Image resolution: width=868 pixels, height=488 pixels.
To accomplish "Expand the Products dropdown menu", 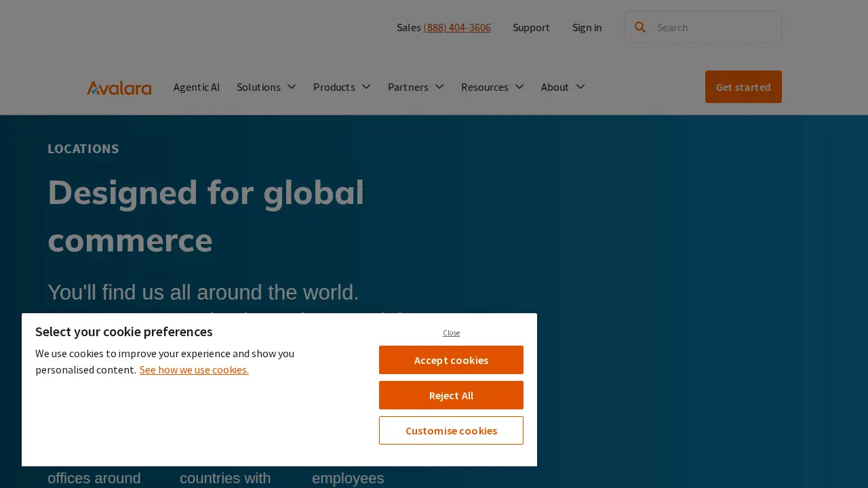I will (x=342, y=87).
